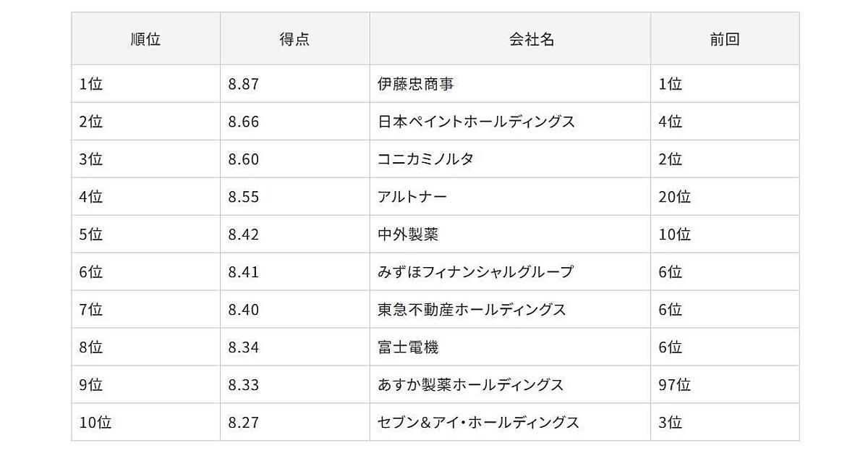Click the 富士電機 company cell
868x456 pixels.
(408, 347)
